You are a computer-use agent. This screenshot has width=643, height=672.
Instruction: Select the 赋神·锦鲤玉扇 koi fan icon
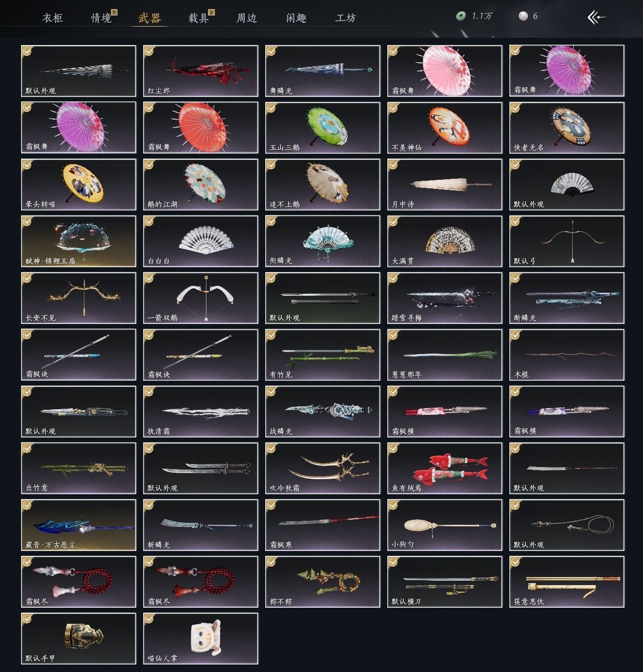click(x=78, y=241)
